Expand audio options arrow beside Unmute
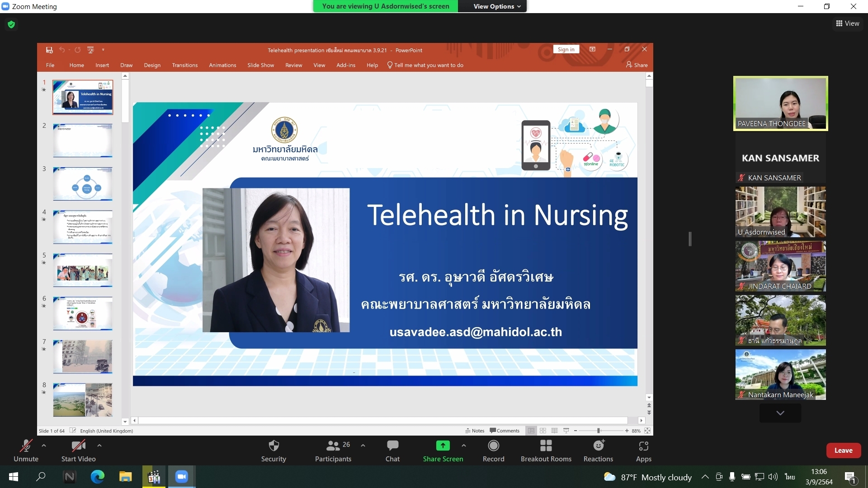This screenshot has height=488, width=868. [44, 446]
